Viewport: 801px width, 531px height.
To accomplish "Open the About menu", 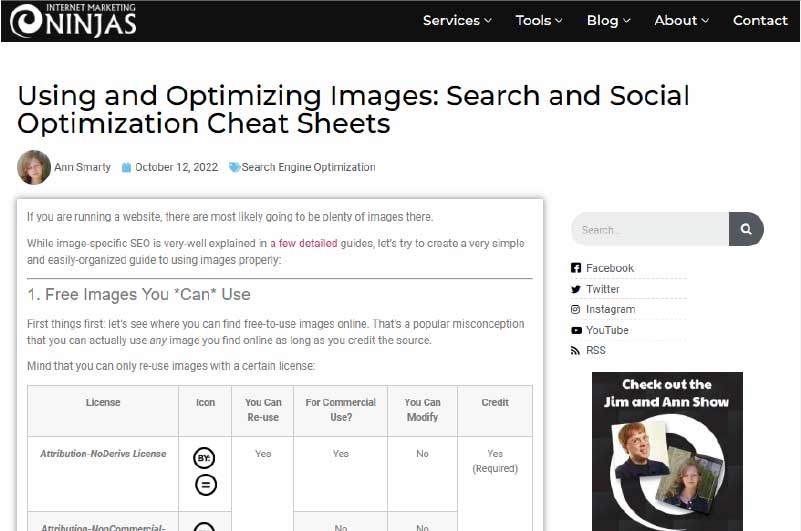I will point(675,20).
